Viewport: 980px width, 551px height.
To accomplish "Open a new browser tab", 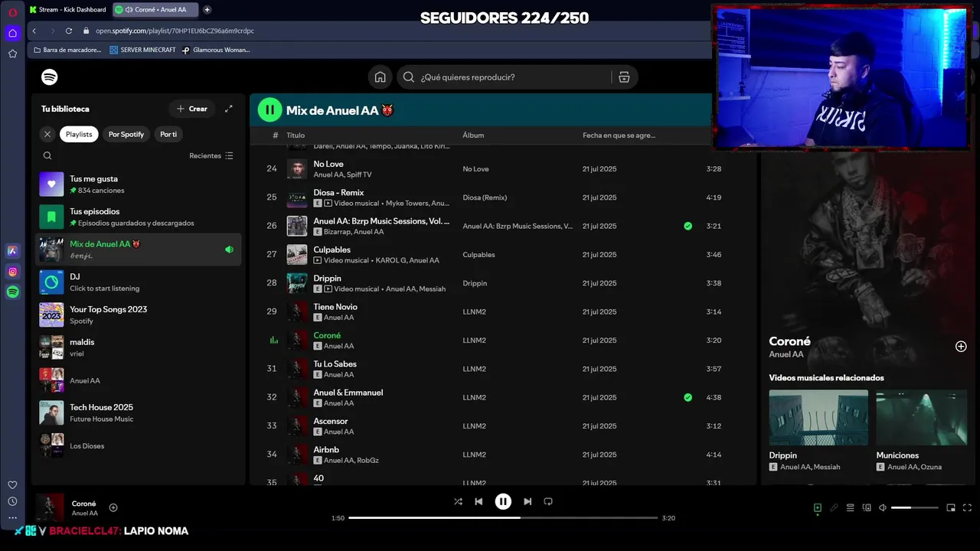I will [x=207, y=9].
